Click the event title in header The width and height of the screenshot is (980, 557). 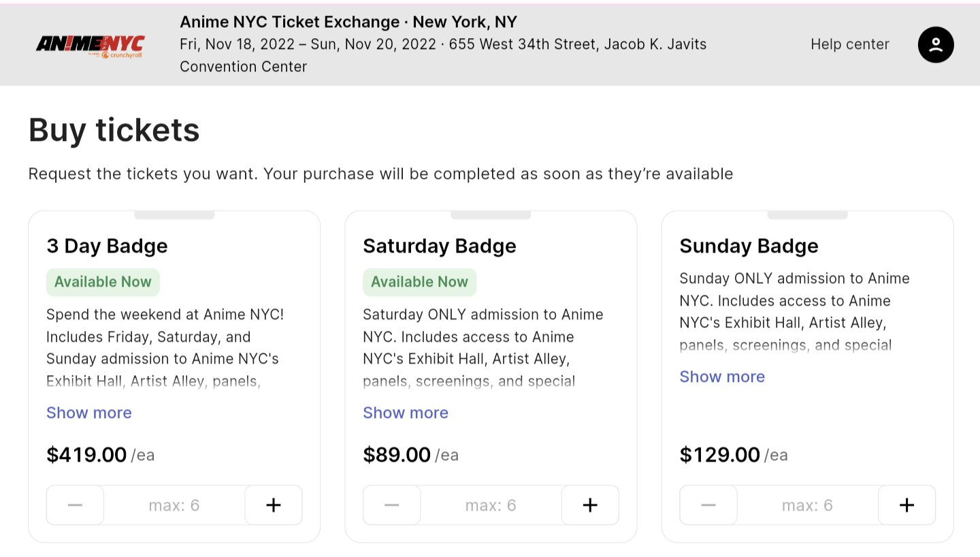348,22
